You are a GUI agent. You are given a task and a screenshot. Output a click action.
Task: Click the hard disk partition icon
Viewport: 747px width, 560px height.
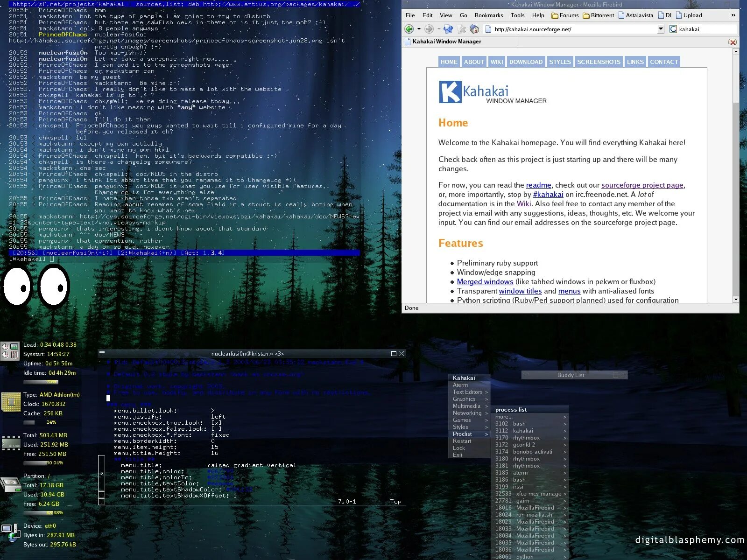click(x=10, y=484)
